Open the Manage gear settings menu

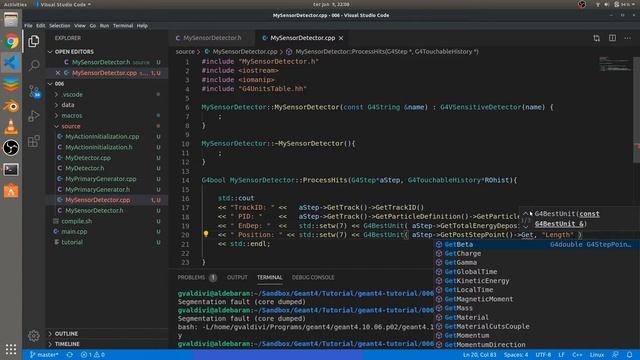pos(34,336)
